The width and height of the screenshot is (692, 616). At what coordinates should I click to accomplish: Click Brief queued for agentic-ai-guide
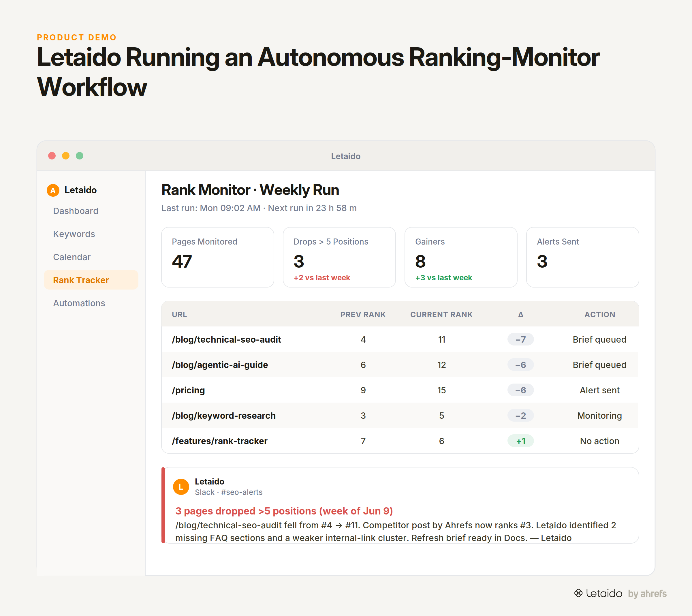599,365
